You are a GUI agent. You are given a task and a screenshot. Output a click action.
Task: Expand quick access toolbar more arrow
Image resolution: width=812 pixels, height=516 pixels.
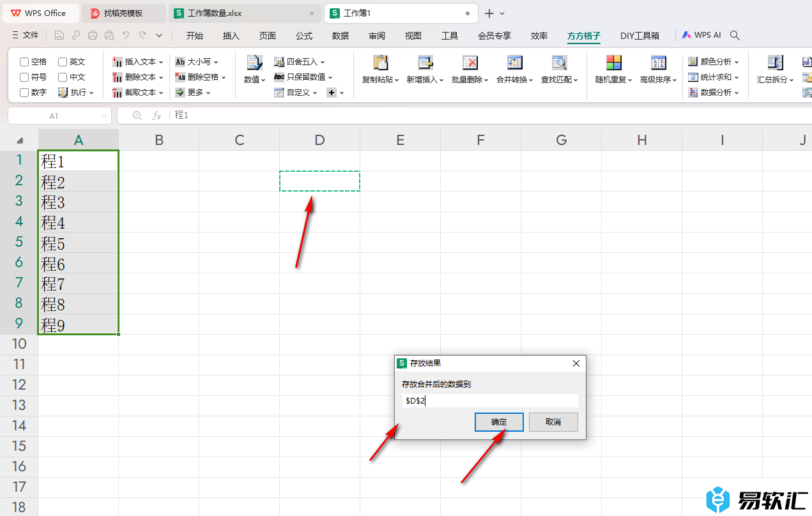159,36
